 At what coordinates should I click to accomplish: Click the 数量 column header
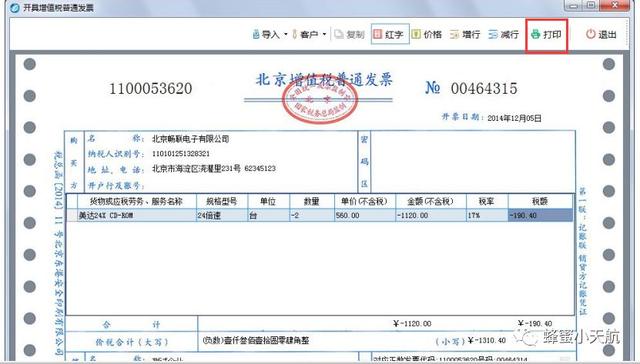(312, 202)
